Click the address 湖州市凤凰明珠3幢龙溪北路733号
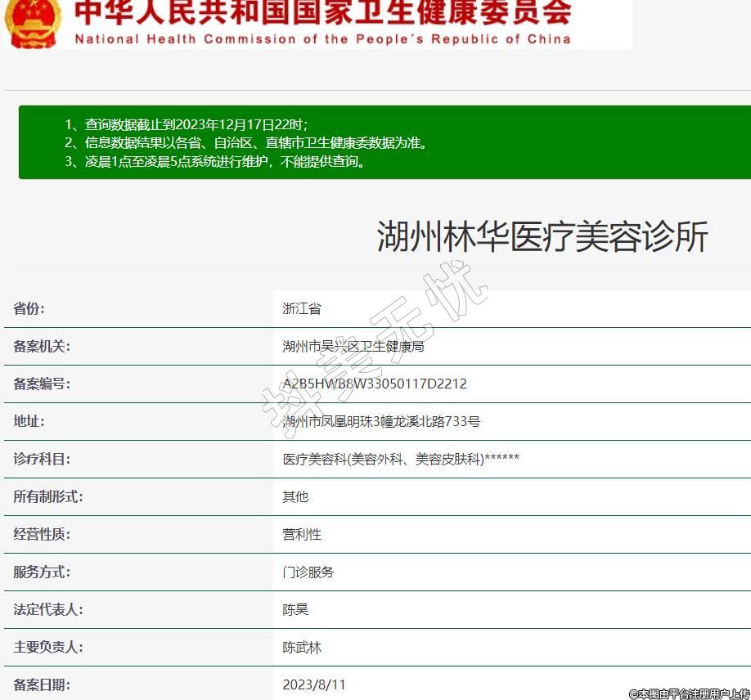Screen dimensions: 751x700 click(380, 421)
